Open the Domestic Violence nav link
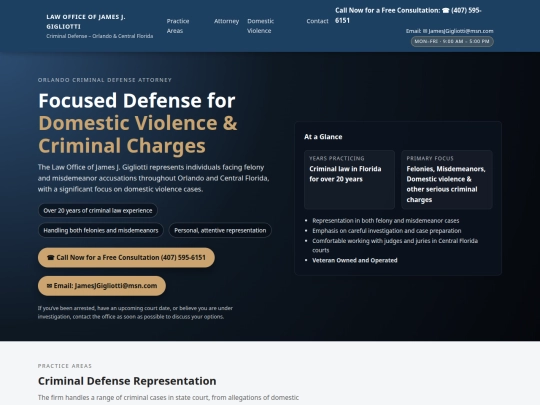The width and height of the screenshot is (540, 405). tap(260, 26)
